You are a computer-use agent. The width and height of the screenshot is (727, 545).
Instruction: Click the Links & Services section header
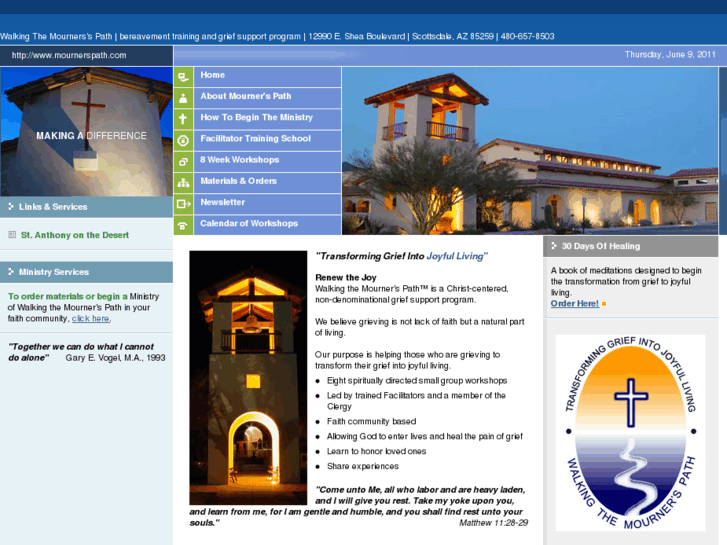click(x=86, y=207)
